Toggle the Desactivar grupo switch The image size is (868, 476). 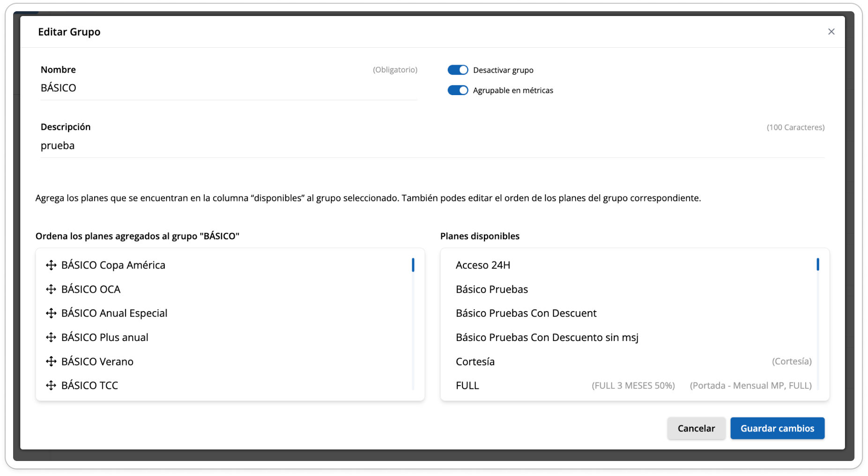tap(458, 70)
